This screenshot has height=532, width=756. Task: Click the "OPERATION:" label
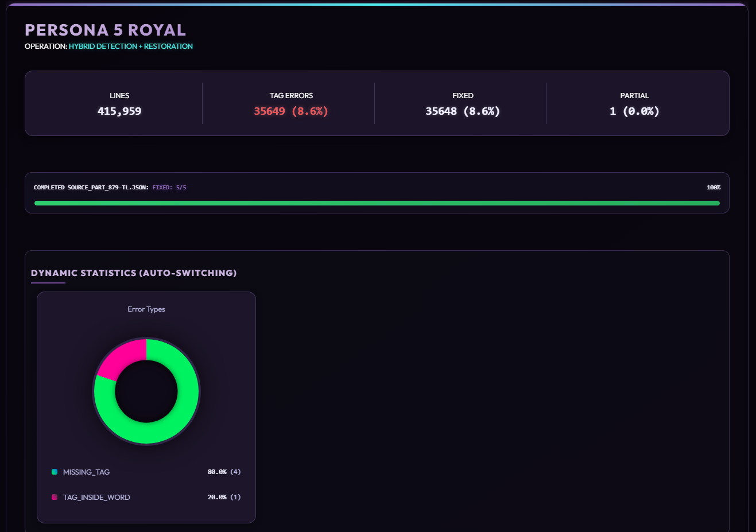(46, 46)
